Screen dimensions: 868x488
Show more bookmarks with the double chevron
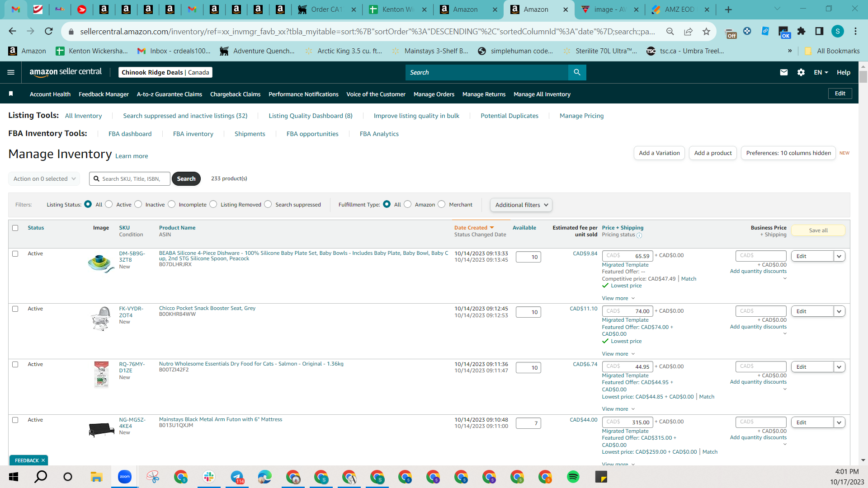point(790,51)
